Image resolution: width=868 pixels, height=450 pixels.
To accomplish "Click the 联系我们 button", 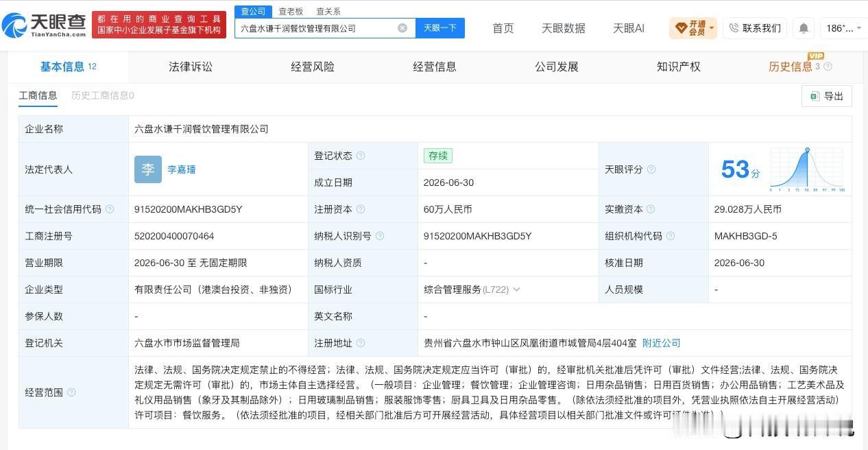I will coord(755,28).
